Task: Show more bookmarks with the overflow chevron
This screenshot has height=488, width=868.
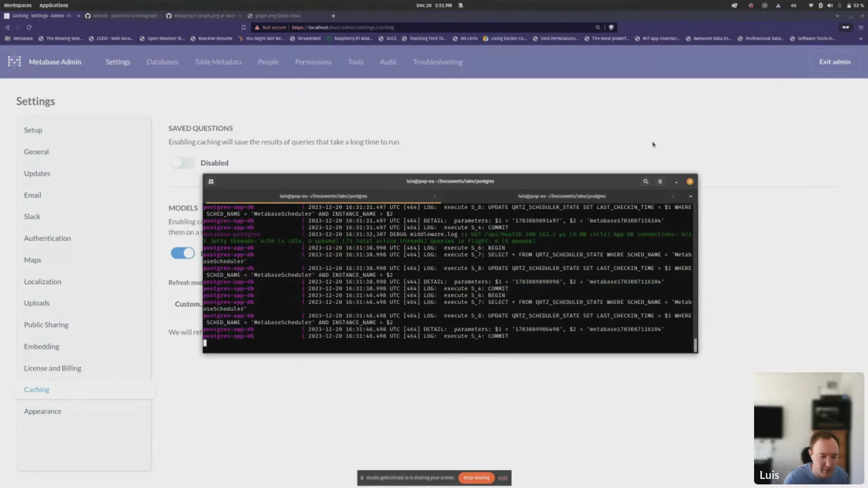Action: click(861, 38)
